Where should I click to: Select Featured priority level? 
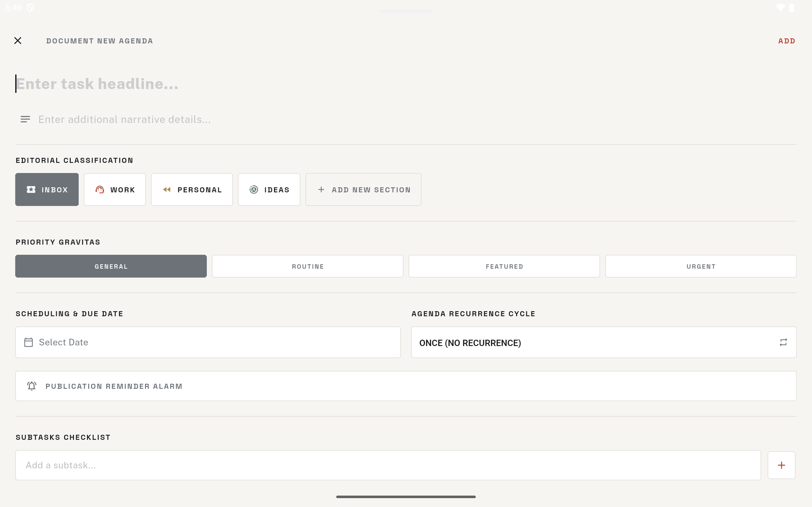[x=504, y=266]
